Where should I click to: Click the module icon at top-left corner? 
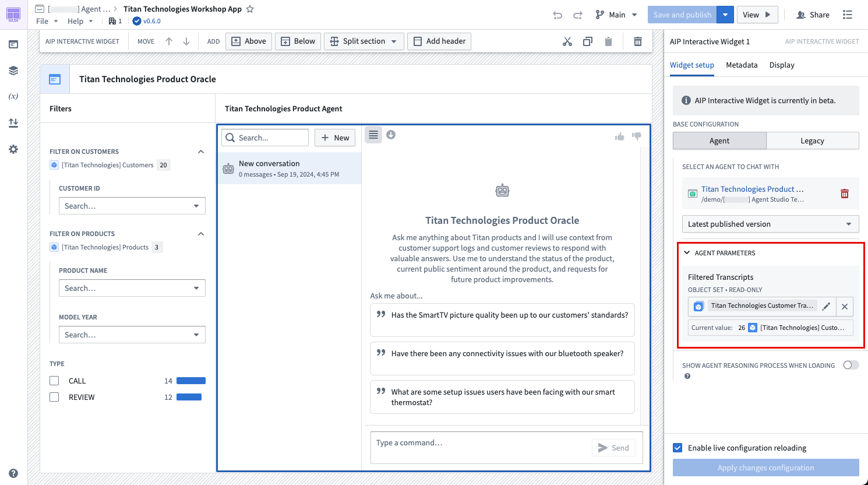pos(13,15)
